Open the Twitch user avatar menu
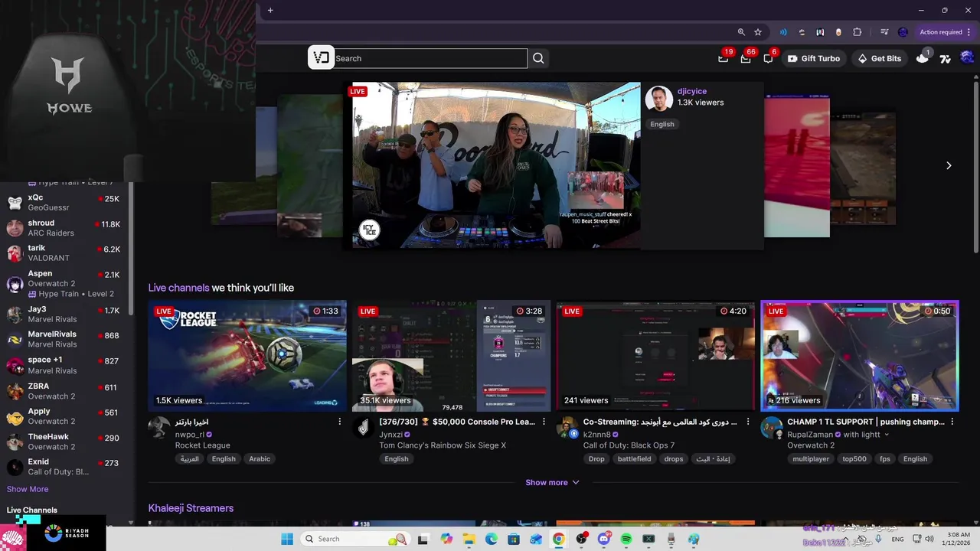 tap(967, 58)
